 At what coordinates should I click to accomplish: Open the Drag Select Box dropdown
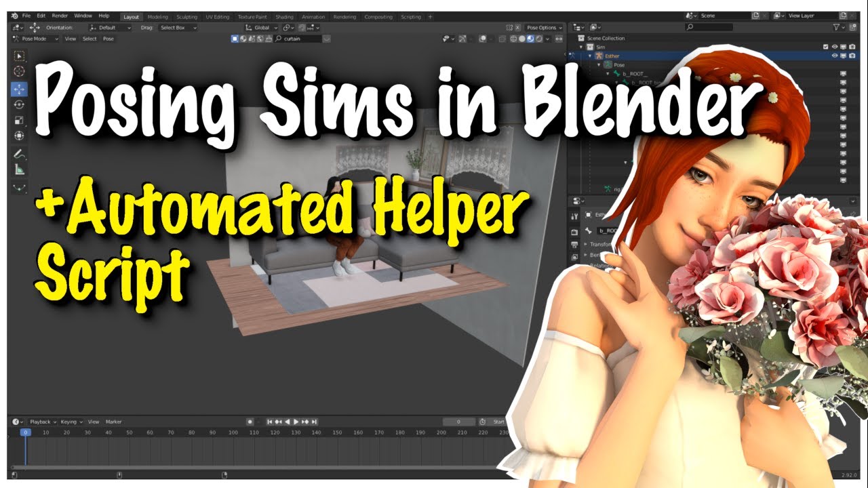click(x=178, y=28)
